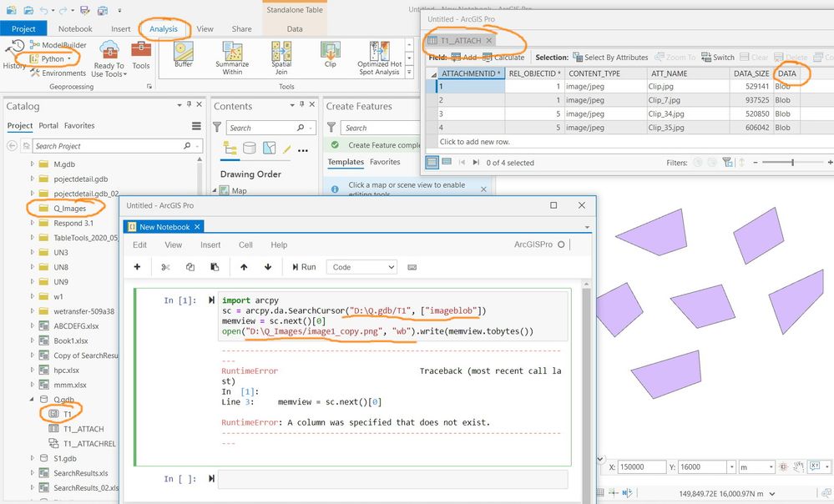The image size is (834, 504).
Task: Show List By Drawing Order in Contents
Action: [x=230, y=148]
